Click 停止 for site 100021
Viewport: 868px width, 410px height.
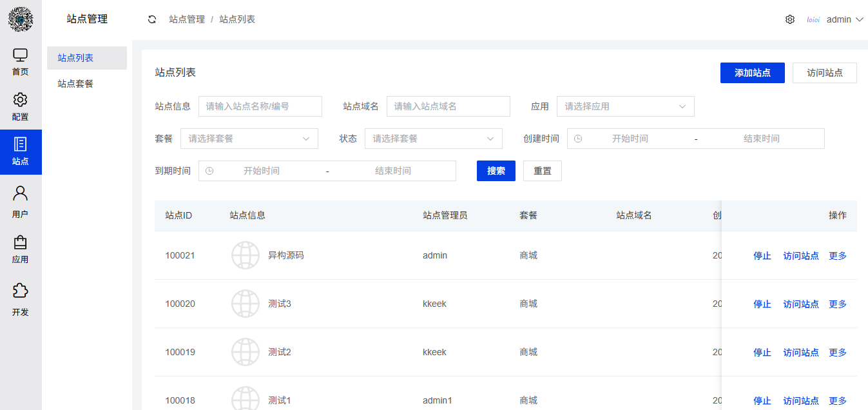(762, 255)
